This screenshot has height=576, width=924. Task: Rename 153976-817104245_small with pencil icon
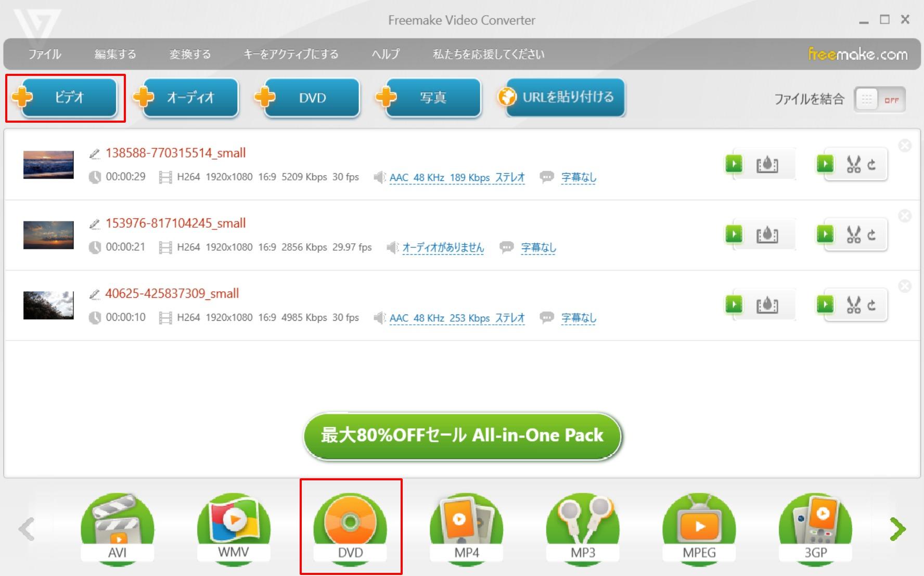(94, 224)
